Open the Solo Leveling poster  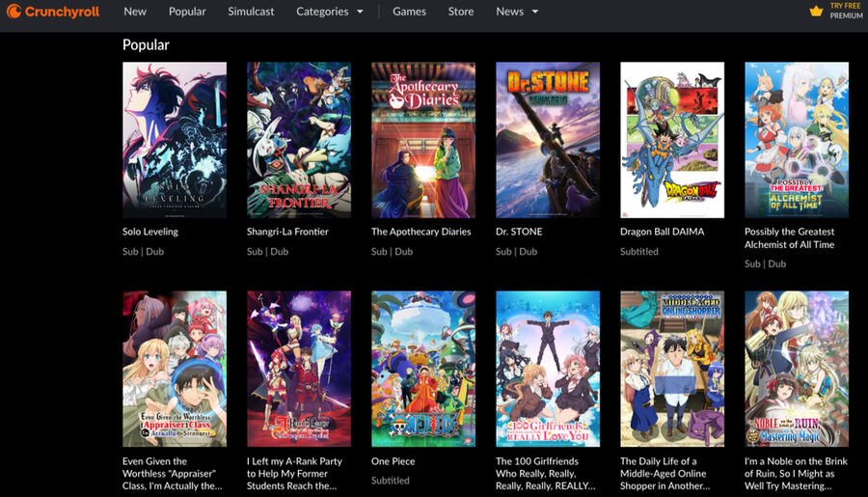pos(175,140)
